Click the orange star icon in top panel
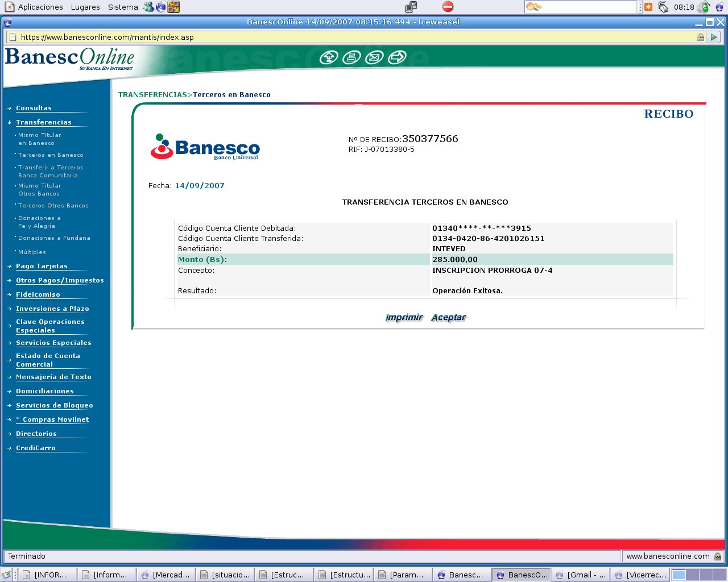 648,7
